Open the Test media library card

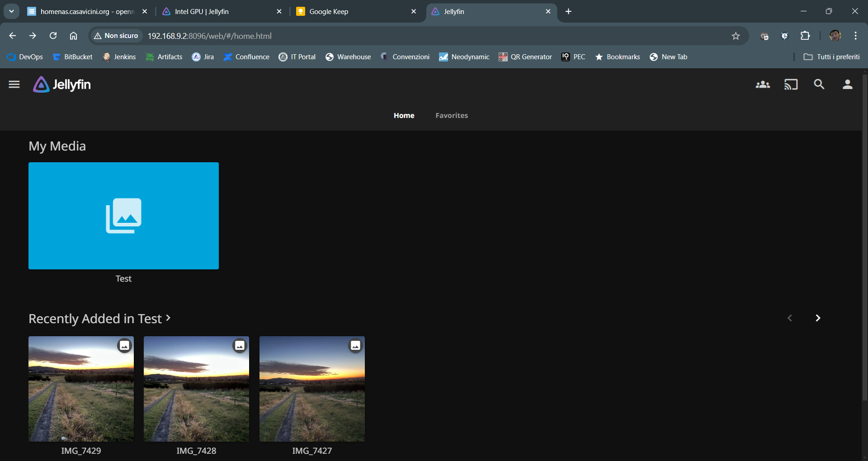tap(123, 216)
